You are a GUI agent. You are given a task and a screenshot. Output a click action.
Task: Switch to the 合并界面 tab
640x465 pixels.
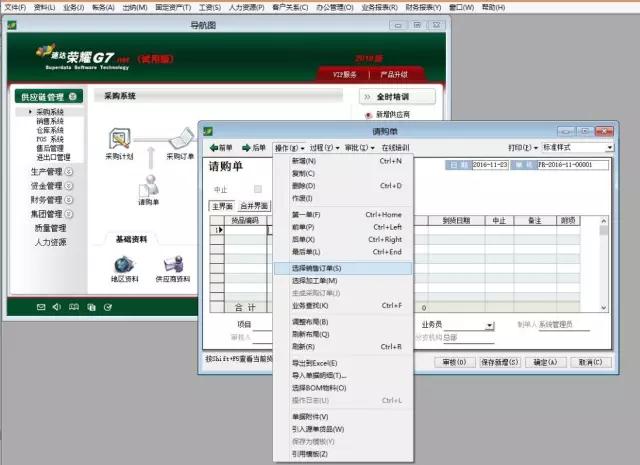254,206
